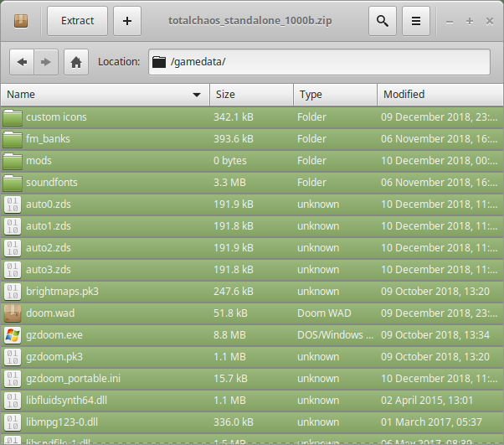504x445 pixels.
Task: Click the 336.0 kB size cell
Action: pyautogui.click(x=234, y=422)
